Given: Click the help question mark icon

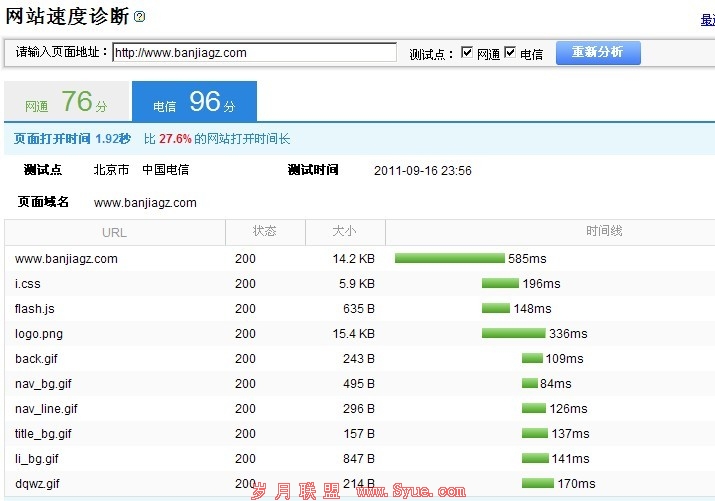Looking at the screenshot, I should [140, 17].
